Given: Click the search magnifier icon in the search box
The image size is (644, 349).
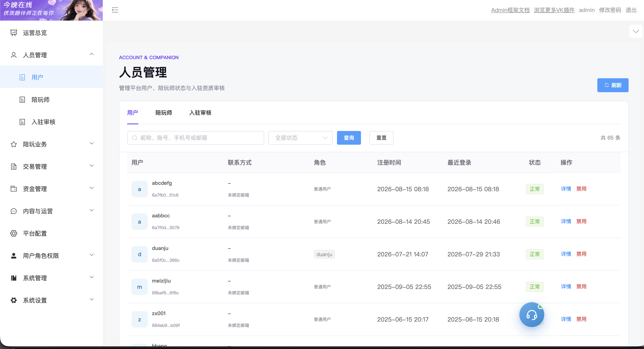Looking at the screenshot, I should tap(134, 138).
